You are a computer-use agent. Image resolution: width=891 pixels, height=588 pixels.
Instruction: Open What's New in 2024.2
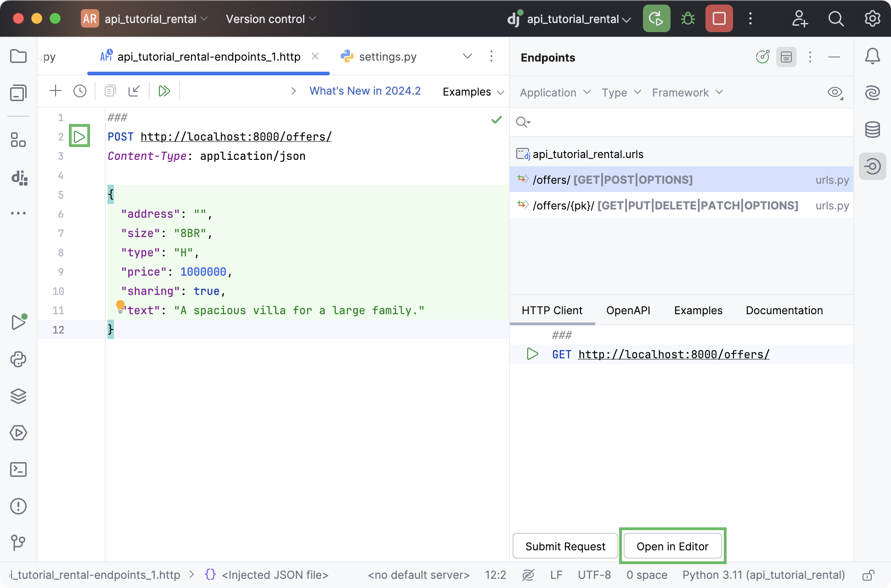point(365,90)
